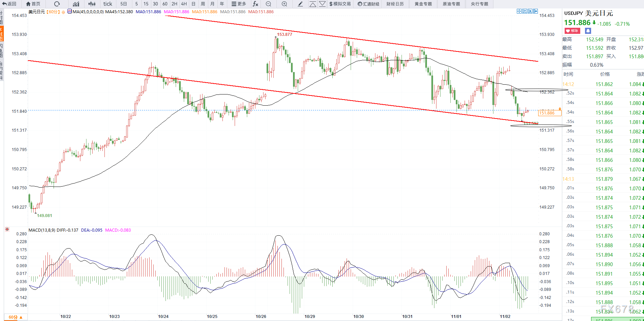Viewport: 644px width, 321px height.
Task: Switch to the 4H timeframe tab
Action: coord(184,4)
